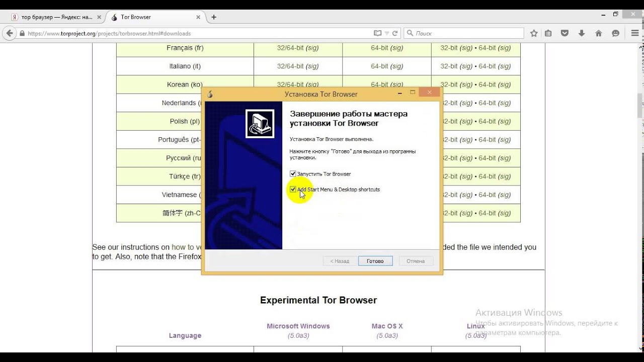Click the Готово button to finish setup

[x=375, y=261]
